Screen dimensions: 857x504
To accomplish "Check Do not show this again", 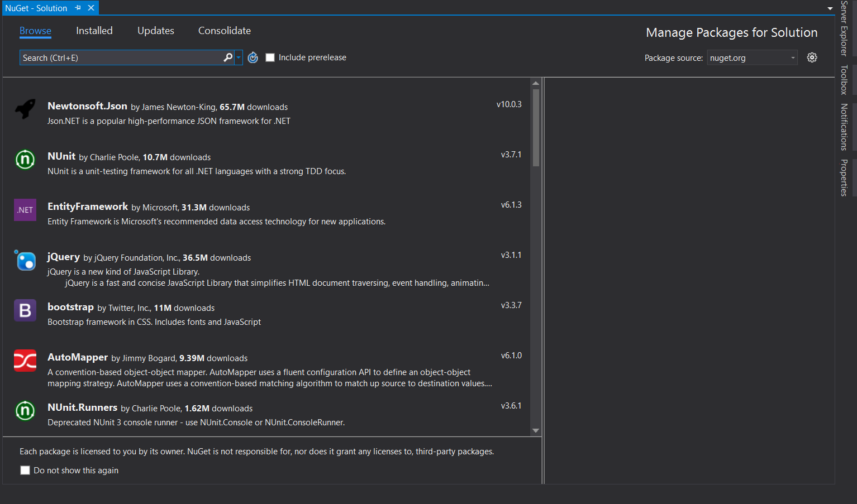I will pyautogui.click(x=25, y=471).
